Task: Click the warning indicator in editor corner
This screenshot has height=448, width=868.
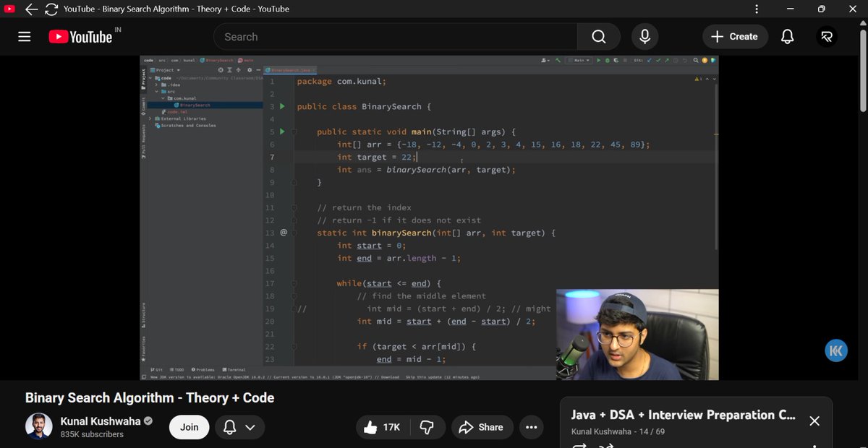Action: (698, 79)
